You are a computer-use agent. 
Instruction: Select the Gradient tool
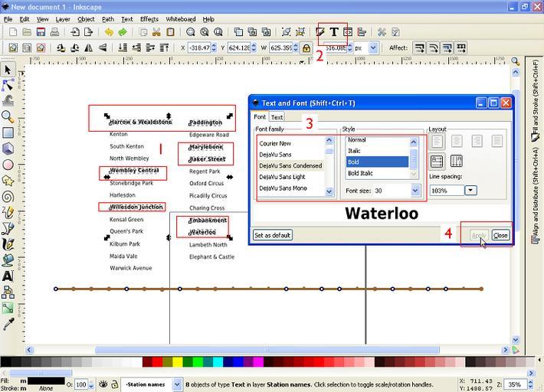click(x=8, y=308)
